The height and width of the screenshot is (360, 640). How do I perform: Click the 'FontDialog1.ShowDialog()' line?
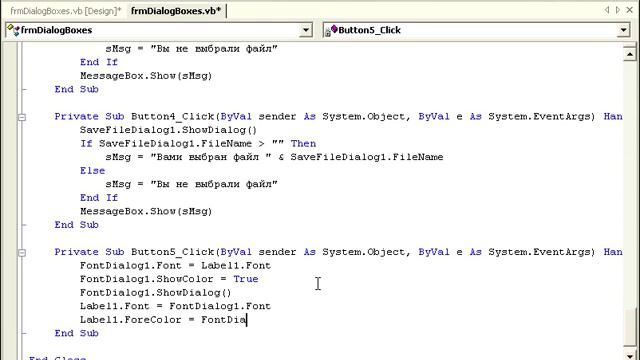pos(156,293)
